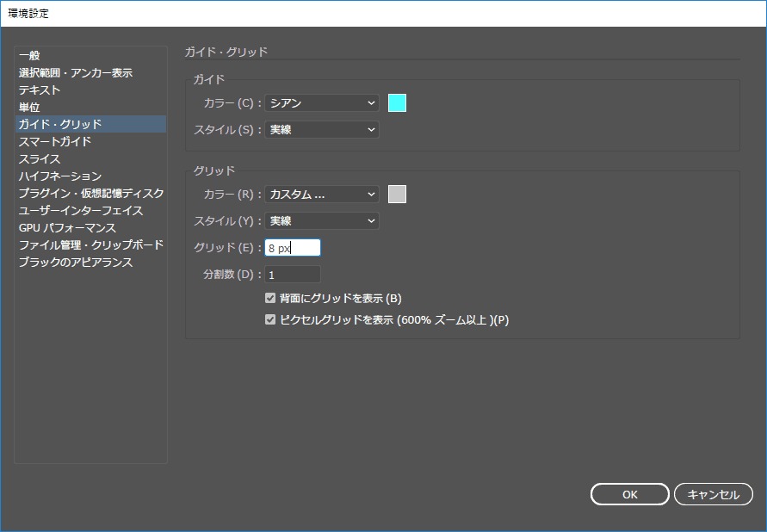Select 選択範囲・アンカー表示 category
The height and width of the screenshot is (532, 767).
point(76,73)
